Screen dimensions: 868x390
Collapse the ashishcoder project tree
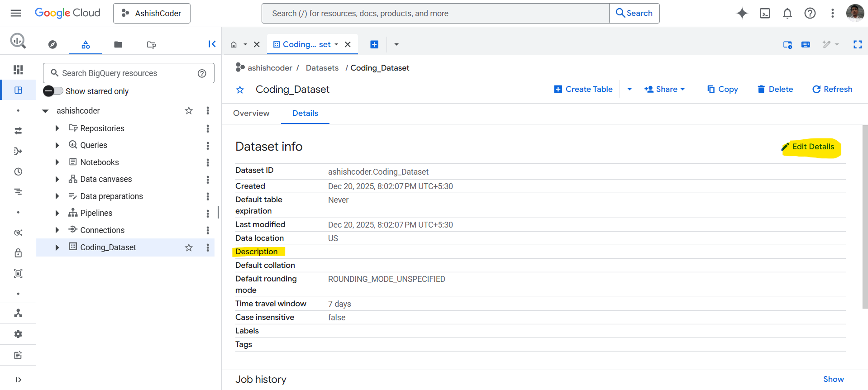(x=45, y=111)
